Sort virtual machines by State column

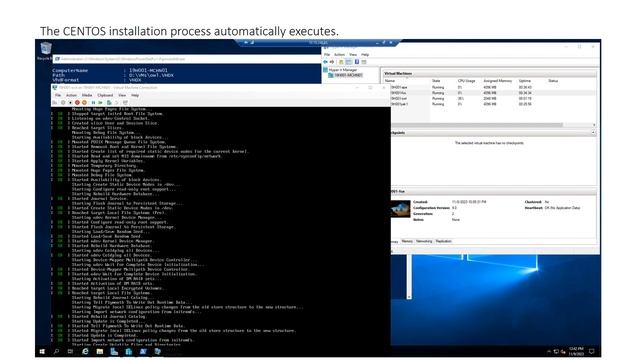(x=436, y=81)
